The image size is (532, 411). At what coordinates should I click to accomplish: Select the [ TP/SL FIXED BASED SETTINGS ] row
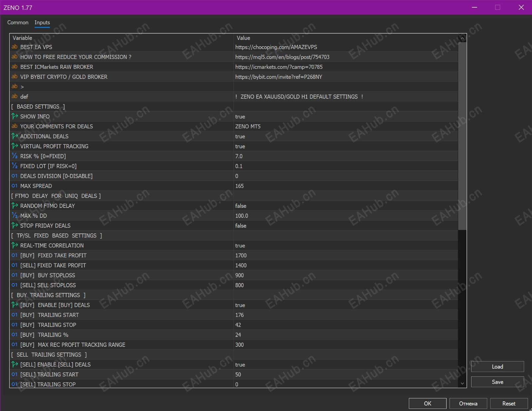[x=234, y=235]
